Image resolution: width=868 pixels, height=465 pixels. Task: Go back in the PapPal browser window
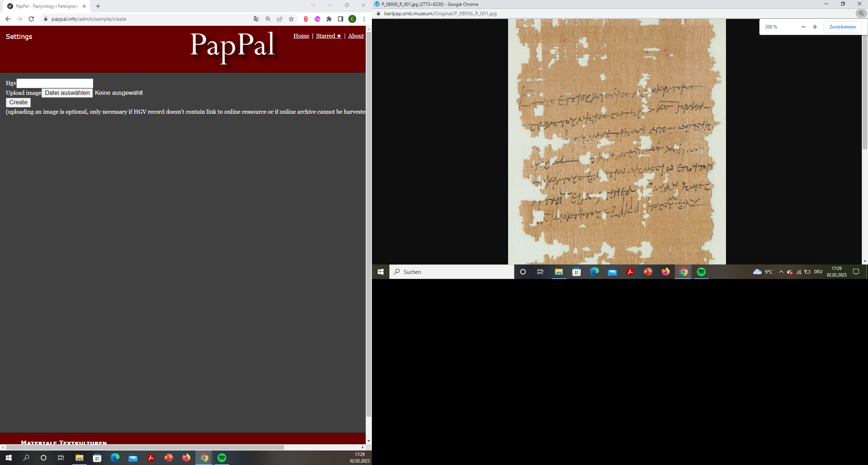pos(8,19)
